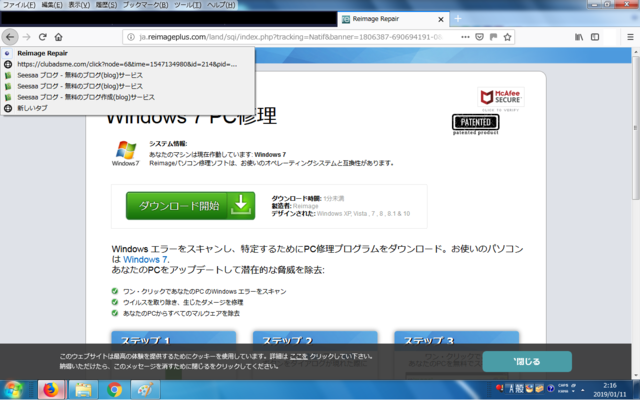Screen dimensions: 640x400
Task: Close the Reimage Repair tab
Action: coord(441,19)
